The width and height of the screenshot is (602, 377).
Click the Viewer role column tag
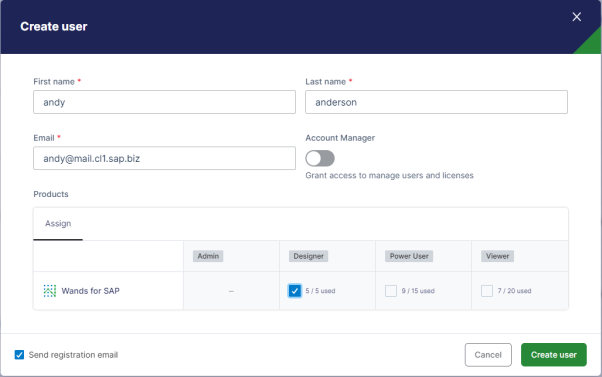tap(497, 256)
